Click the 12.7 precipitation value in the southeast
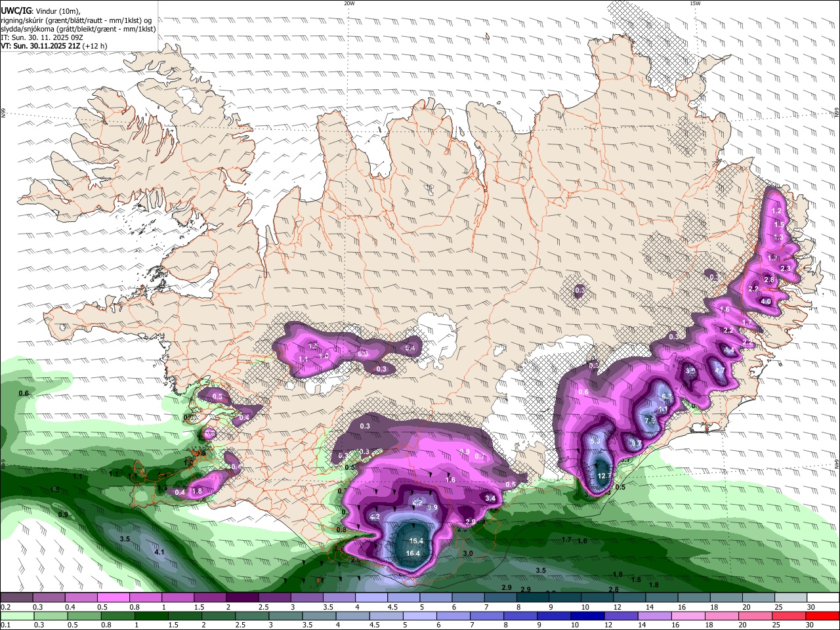This screenshot has width=840, height=630. (x=604, y=476)
